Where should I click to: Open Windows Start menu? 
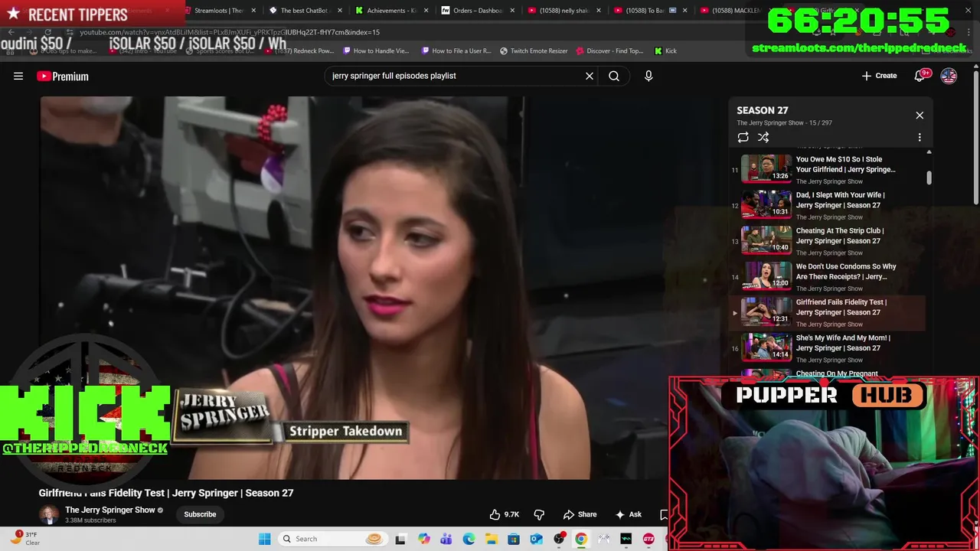264,539
